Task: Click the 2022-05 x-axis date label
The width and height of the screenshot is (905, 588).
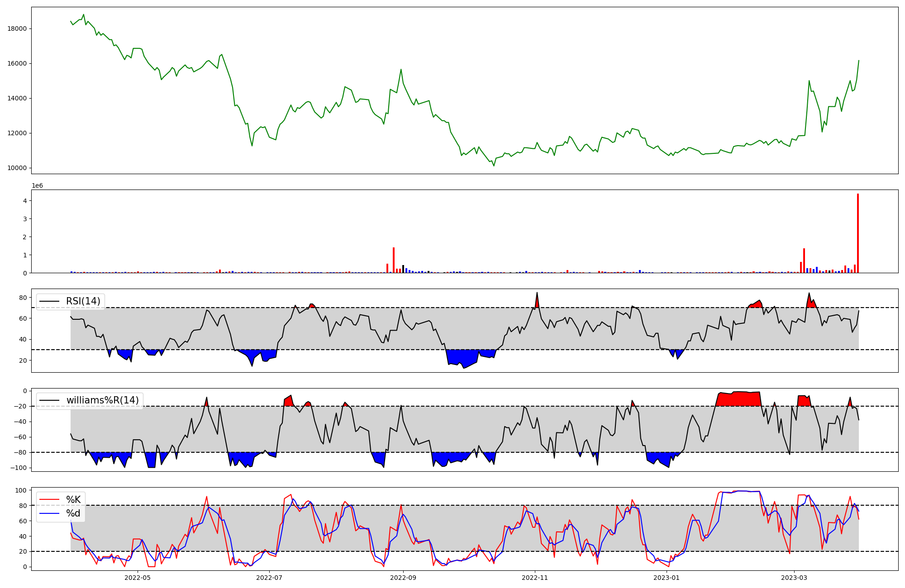Action: (138, 578)
